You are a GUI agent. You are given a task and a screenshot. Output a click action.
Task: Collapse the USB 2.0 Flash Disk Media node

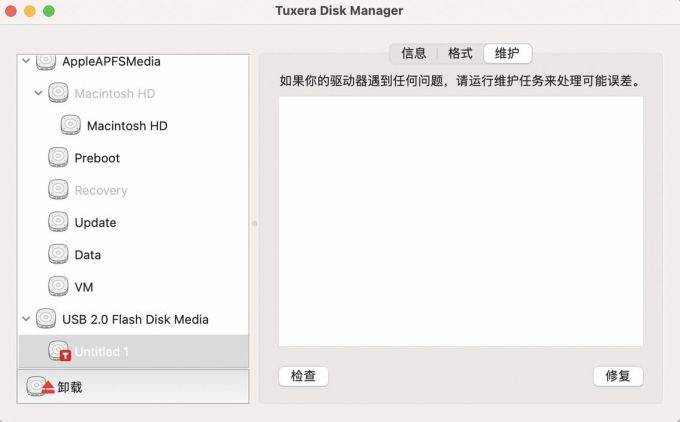[x=26, y=319]
